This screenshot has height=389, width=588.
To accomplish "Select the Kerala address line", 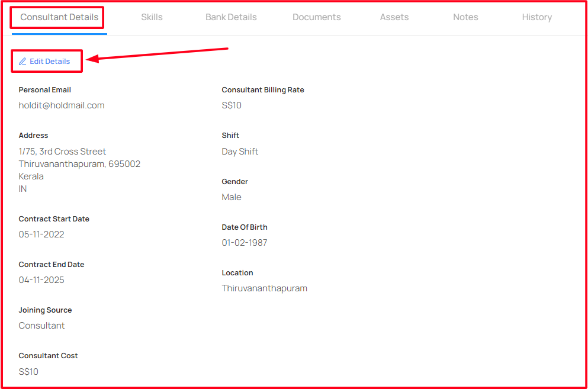I will (31, 176).
